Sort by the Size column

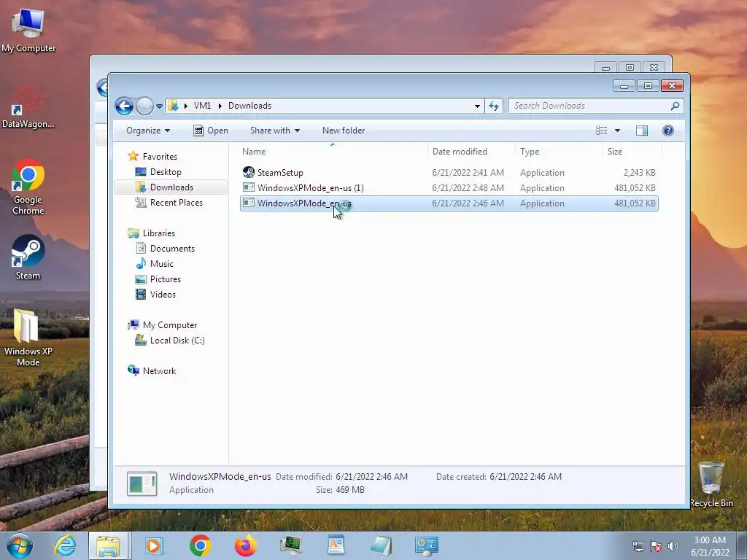point(632,152)
